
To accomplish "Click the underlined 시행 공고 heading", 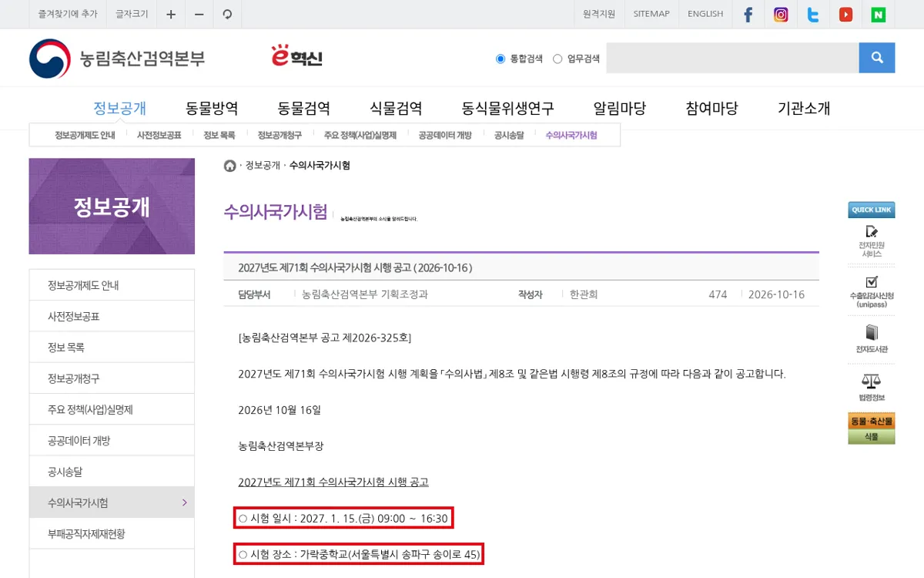I will [333, 482].
